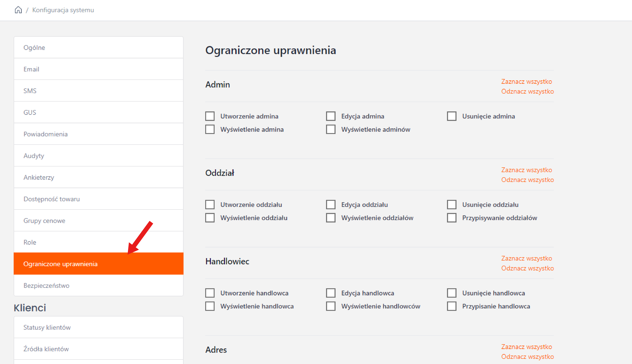Tick the Usunięcie admina checkbox

451,116
